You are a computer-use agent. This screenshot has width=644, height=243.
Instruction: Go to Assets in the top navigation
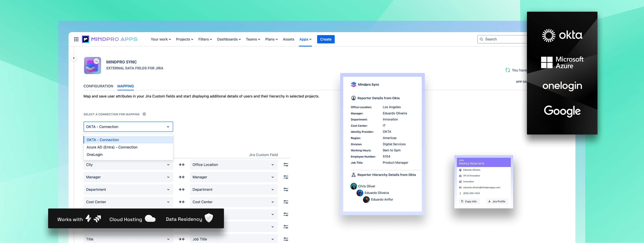point(288,39)
